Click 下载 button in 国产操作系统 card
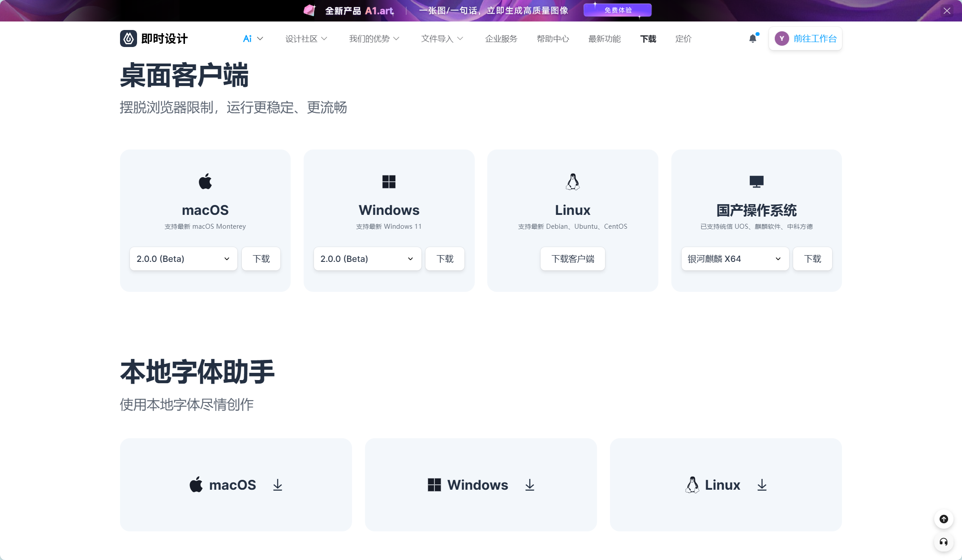The image size is (962, 560). click(x=812, y=259)
